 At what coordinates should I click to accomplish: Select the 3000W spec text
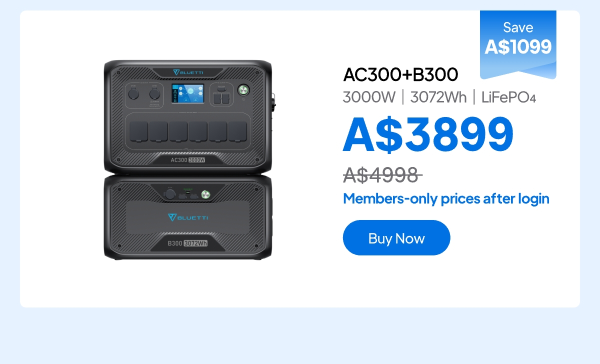pos(369,97)
